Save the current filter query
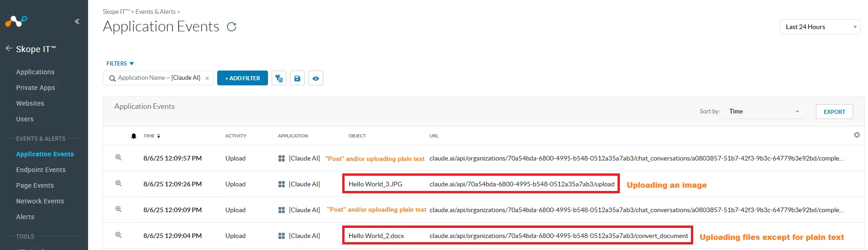This screenshot has width=868, height=250. point(297,78)
